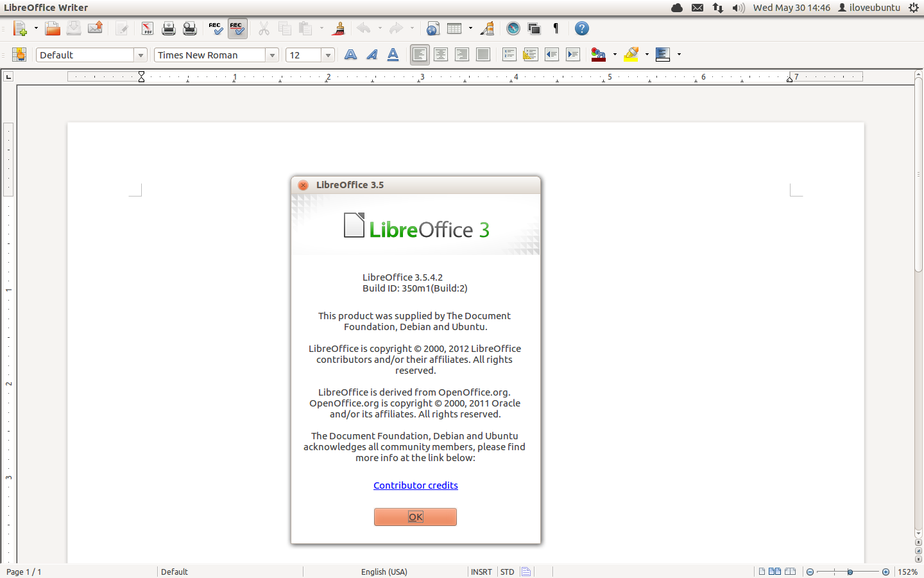
Task: Click the Print File Directly icon
Action: coord(169,28)
